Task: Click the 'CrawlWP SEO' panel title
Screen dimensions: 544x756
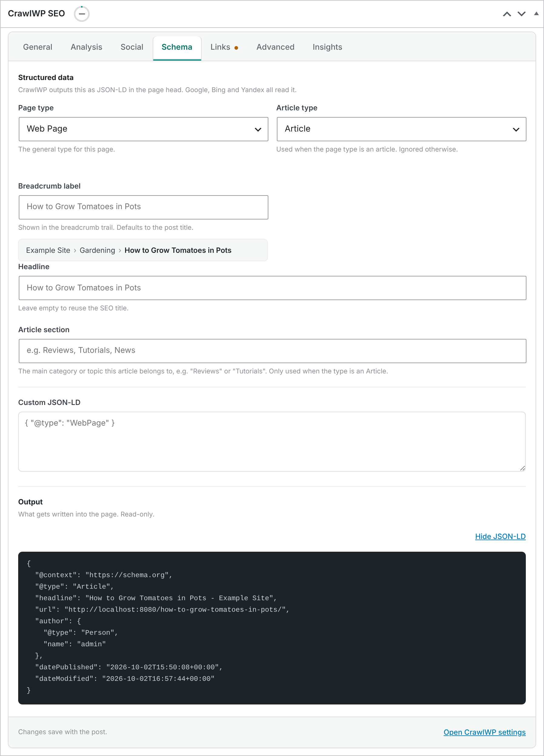Action: click(x=36, y=14)
